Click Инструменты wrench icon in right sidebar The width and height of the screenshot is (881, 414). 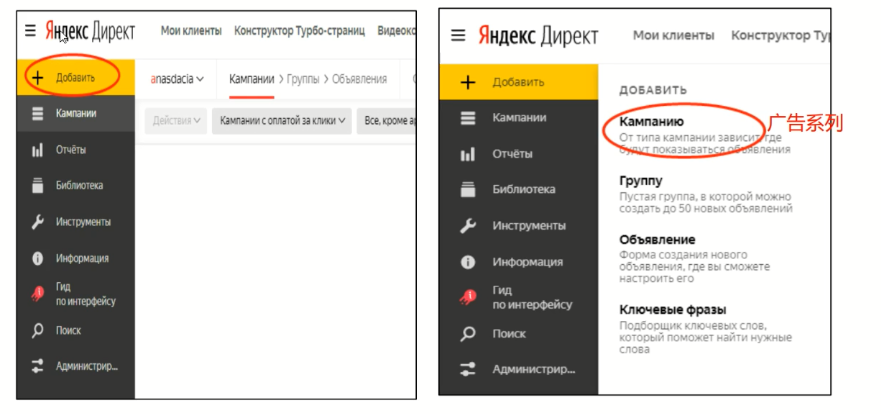[467, 226]
